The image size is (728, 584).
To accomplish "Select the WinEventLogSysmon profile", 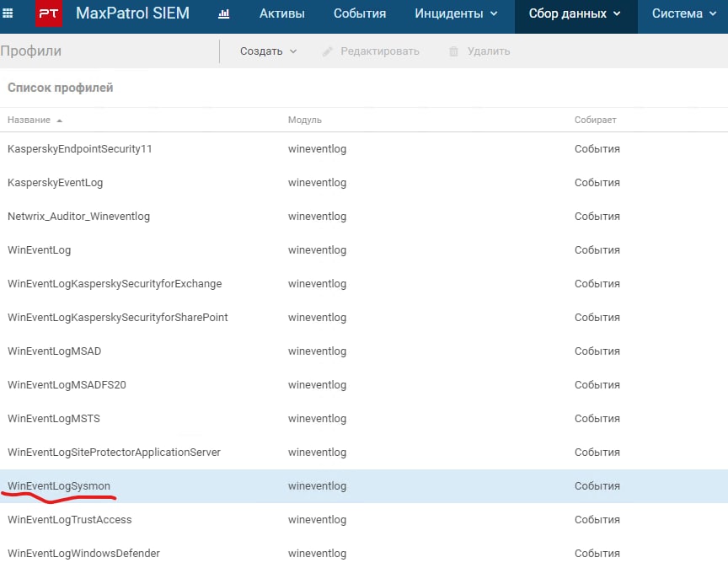I will click(364, 486).
